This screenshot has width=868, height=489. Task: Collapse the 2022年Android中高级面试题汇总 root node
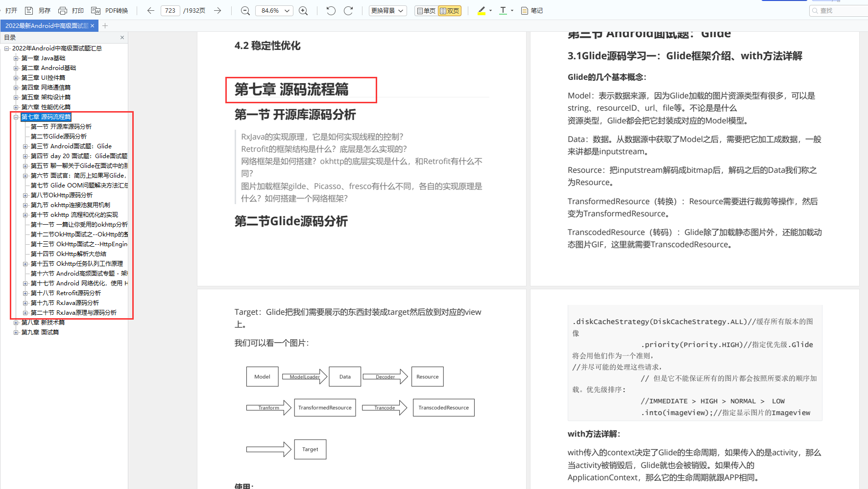point(7,48)
